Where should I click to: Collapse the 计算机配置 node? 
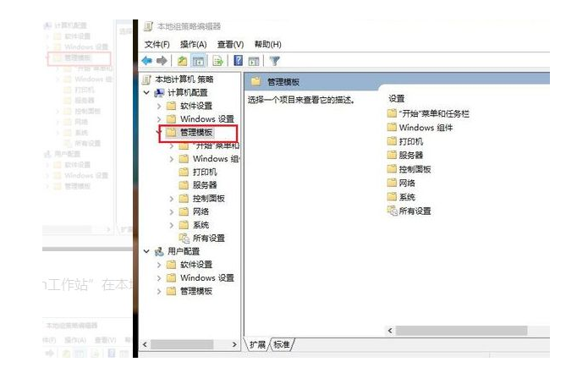pyautogui.click(x=146, y=92)
